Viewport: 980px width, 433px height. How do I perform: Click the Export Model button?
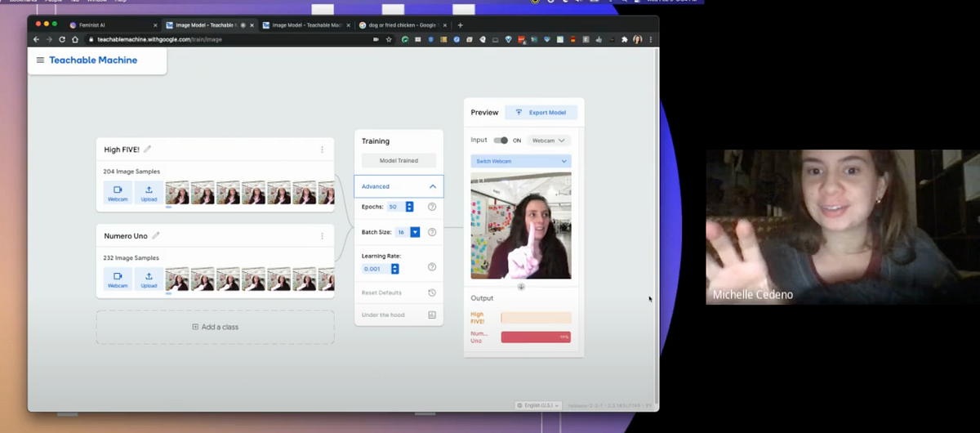pos(541,112)
